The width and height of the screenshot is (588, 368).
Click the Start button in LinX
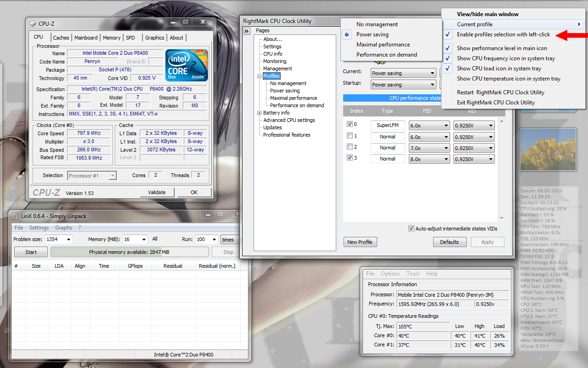point(31,252)
